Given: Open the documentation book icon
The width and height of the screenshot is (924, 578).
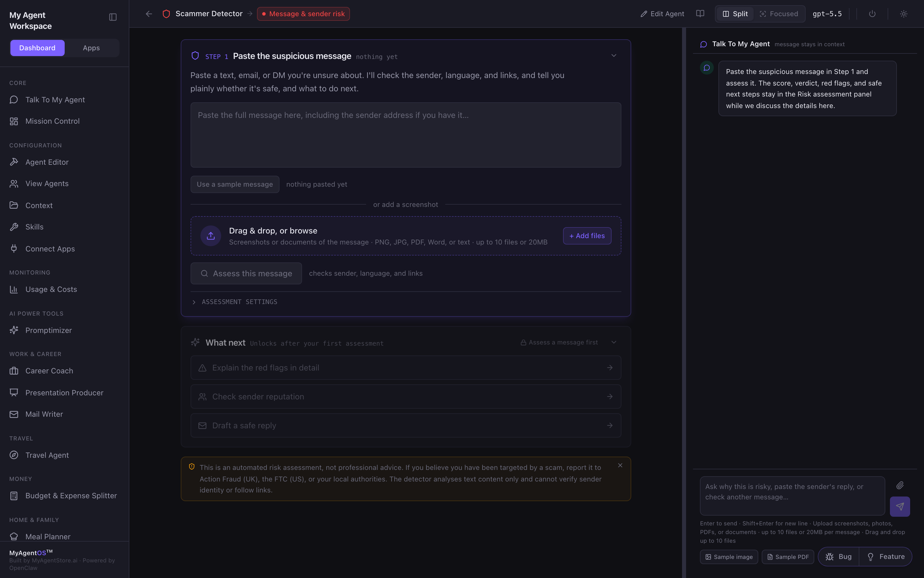Looking at the screenshot, I should pyautogui.click(x=700, y=14).
